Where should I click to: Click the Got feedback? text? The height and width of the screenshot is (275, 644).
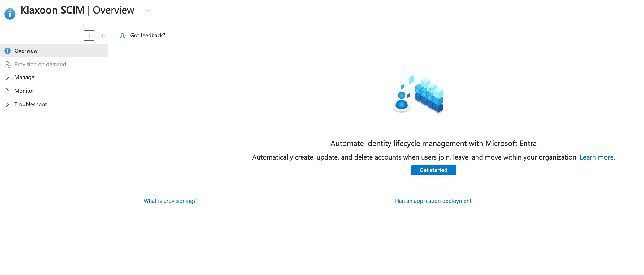[147, 35]
